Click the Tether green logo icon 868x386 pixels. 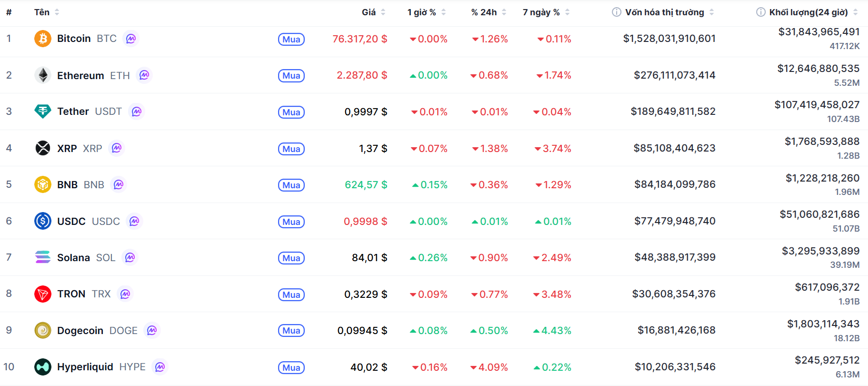coord(43,112)
